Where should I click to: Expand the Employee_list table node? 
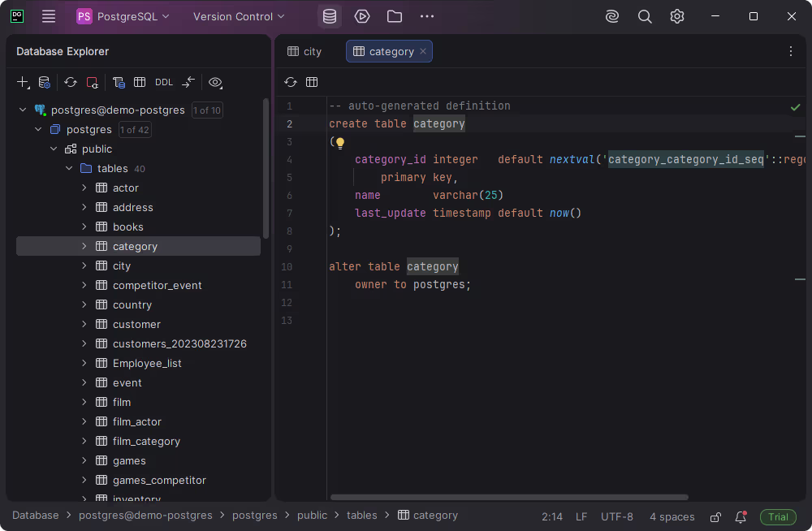pyautogui.click(x=84, y=363)
